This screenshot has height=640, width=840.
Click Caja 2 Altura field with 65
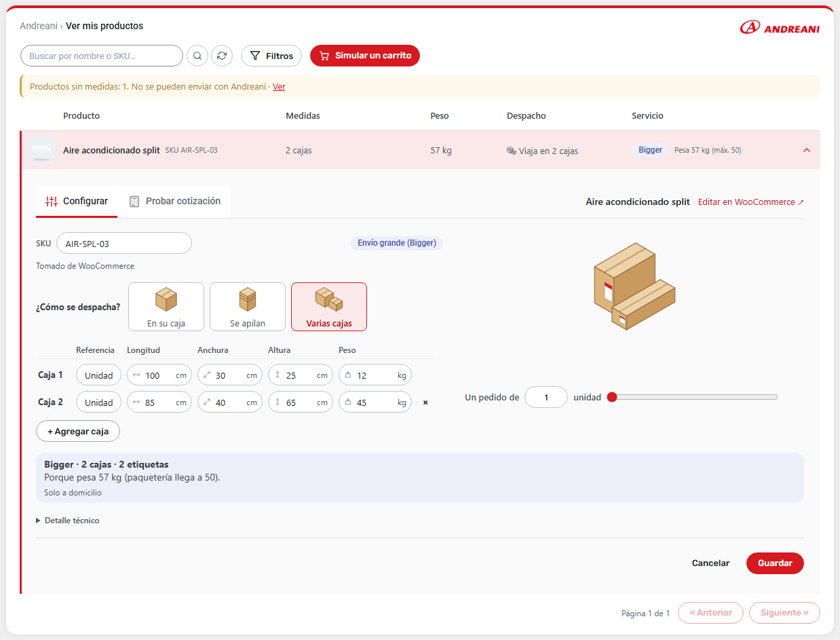click(x=301, y=402)
